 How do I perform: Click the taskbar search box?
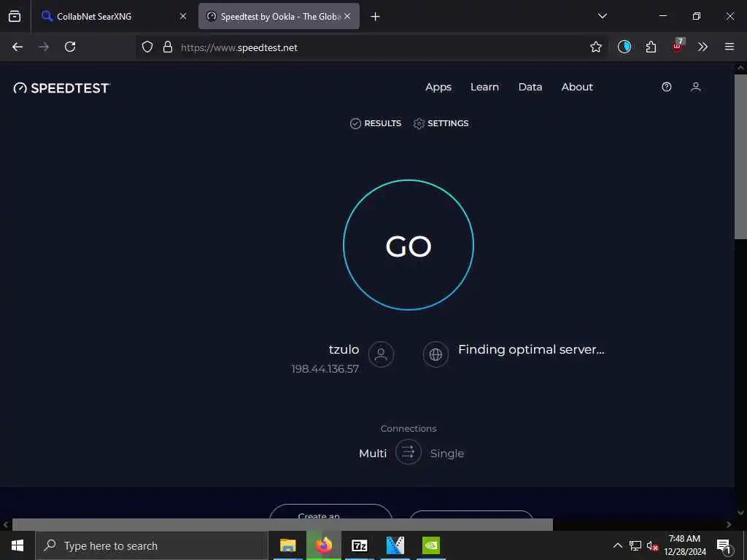coord(152,545)
